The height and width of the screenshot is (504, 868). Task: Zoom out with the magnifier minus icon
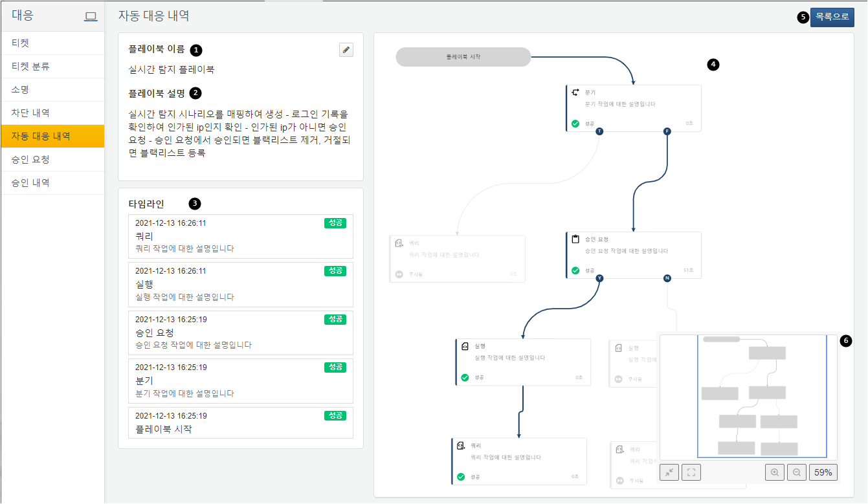[797, 472]
